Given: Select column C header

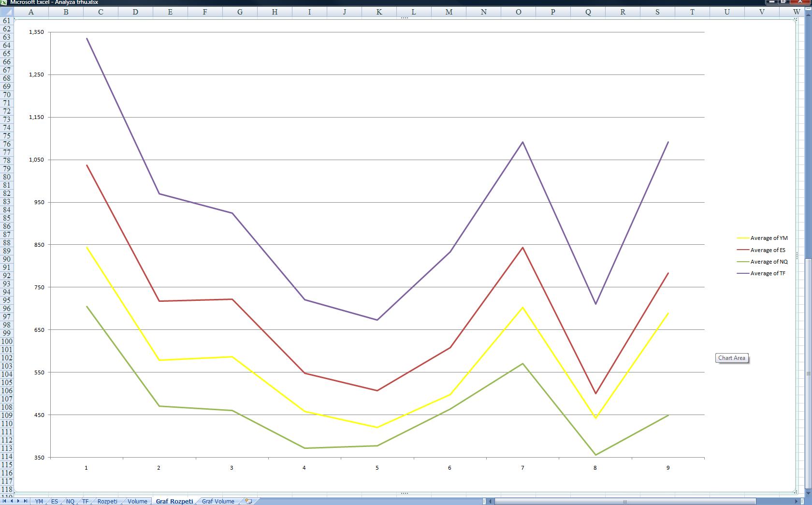Looking at the screenshot, I should (x=101, y=12).
